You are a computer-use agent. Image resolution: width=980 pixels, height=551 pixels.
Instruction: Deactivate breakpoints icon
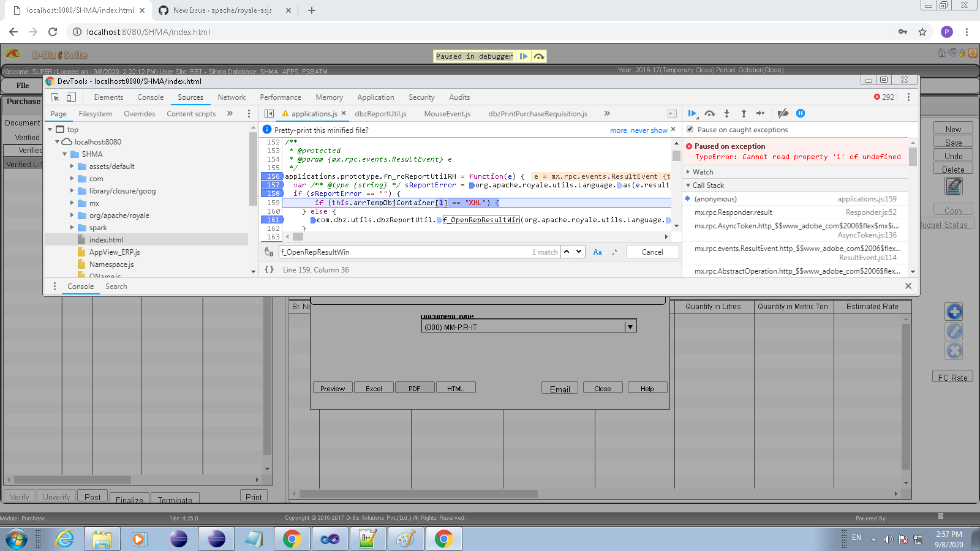(x=782, y=113)
